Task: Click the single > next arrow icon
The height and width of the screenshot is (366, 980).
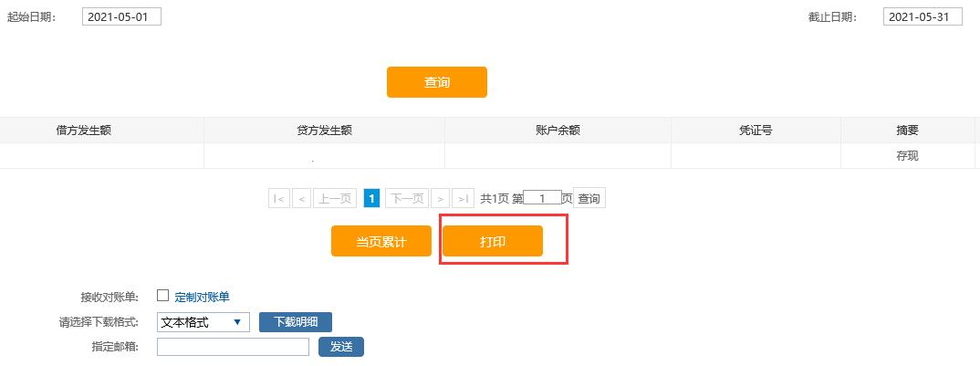Action: point(440,198)
